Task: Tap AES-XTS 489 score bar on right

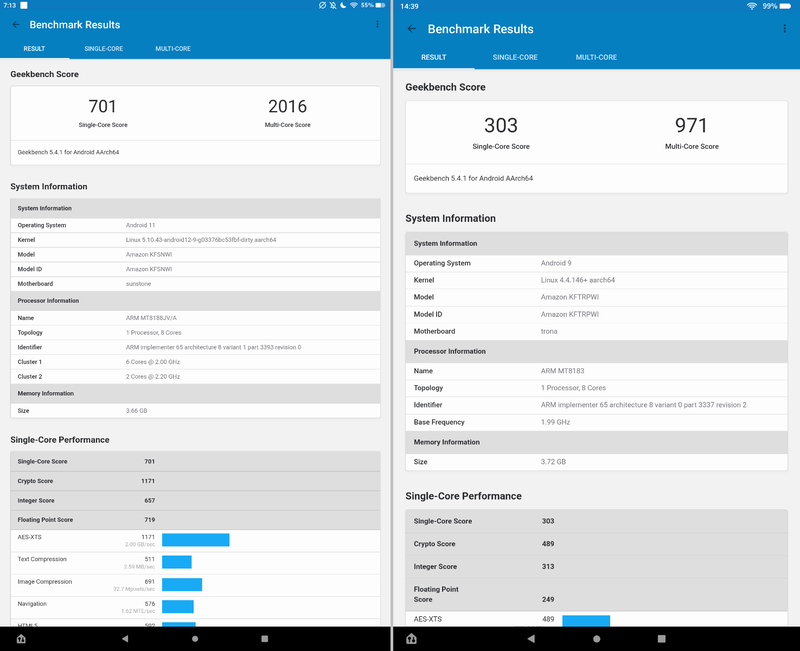Action: [586, 620]
